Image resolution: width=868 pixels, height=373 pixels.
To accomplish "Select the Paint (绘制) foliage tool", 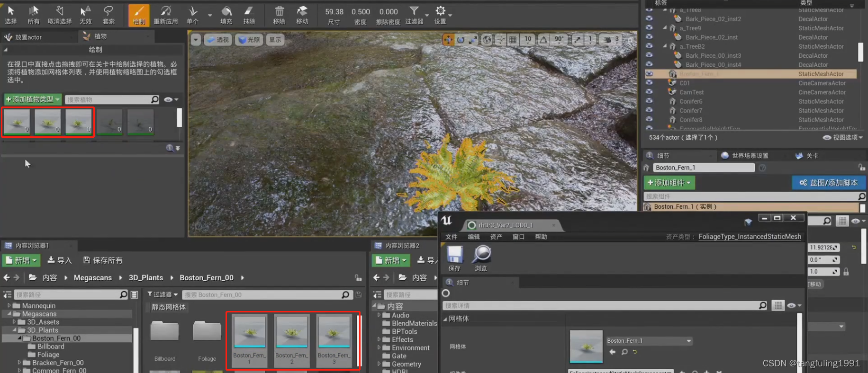I will [138, 15].
